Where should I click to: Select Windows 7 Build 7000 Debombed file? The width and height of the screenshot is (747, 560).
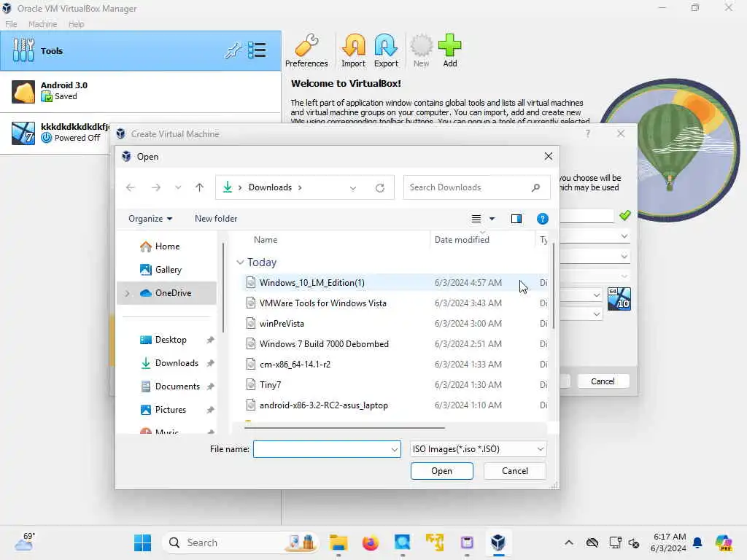coord(395,344)
